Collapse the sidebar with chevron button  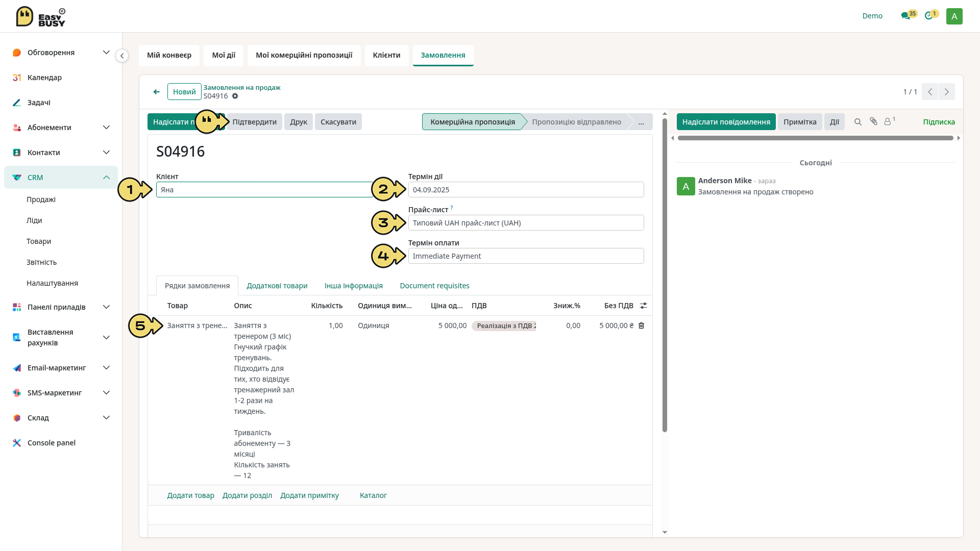point(122,56)
